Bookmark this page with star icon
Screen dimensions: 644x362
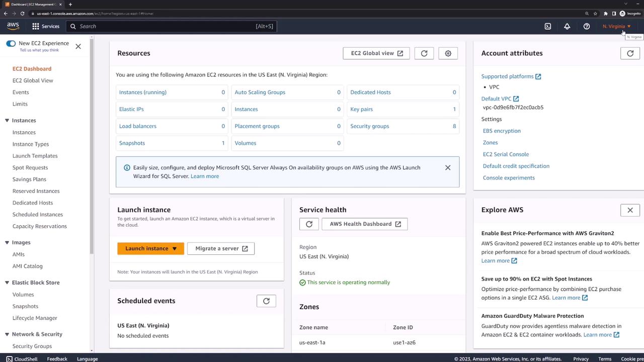(595, 14)
